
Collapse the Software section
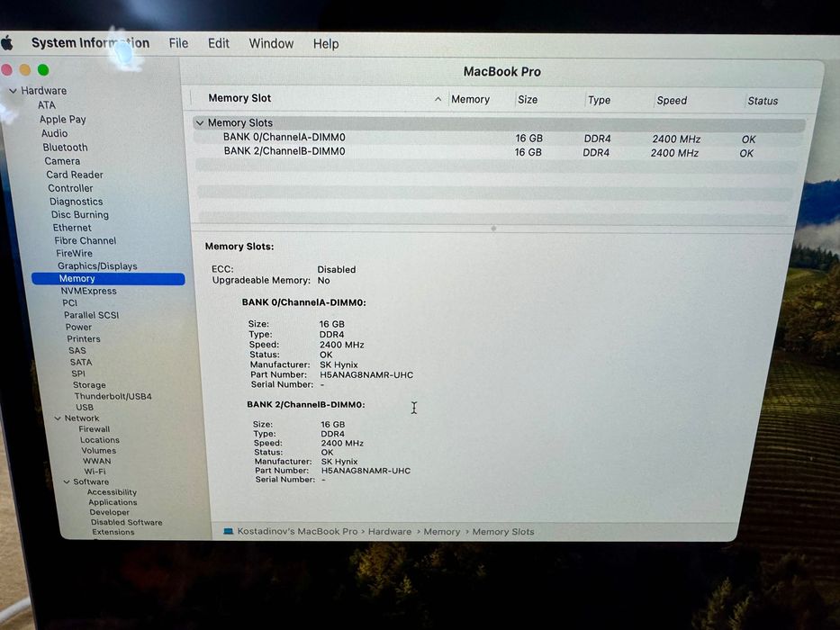pos(67,481)
